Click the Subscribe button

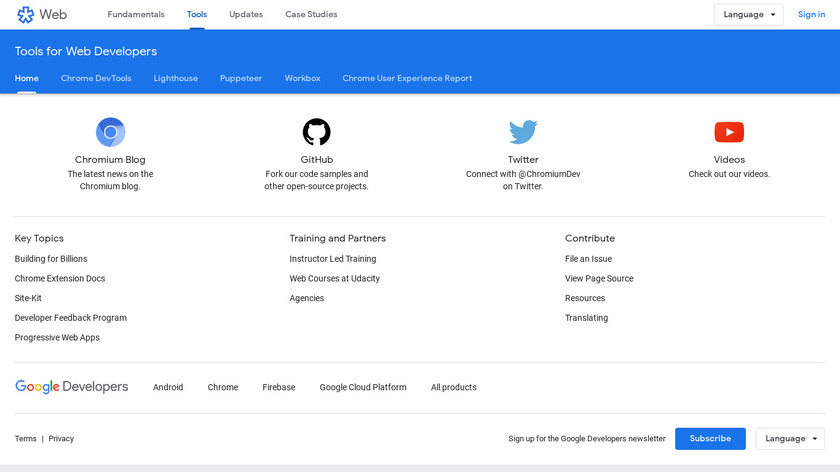[710, 438]
